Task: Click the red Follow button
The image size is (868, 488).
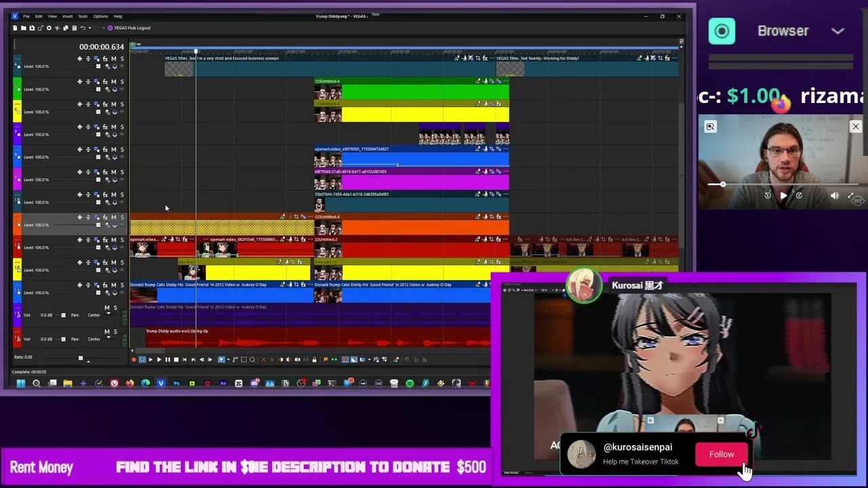Action: coord(722,454)
